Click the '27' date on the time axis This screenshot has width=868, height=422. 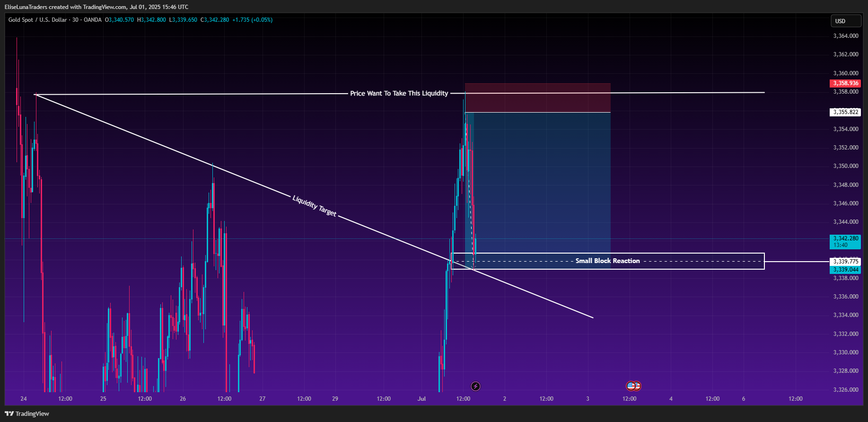tap(263, 399)
